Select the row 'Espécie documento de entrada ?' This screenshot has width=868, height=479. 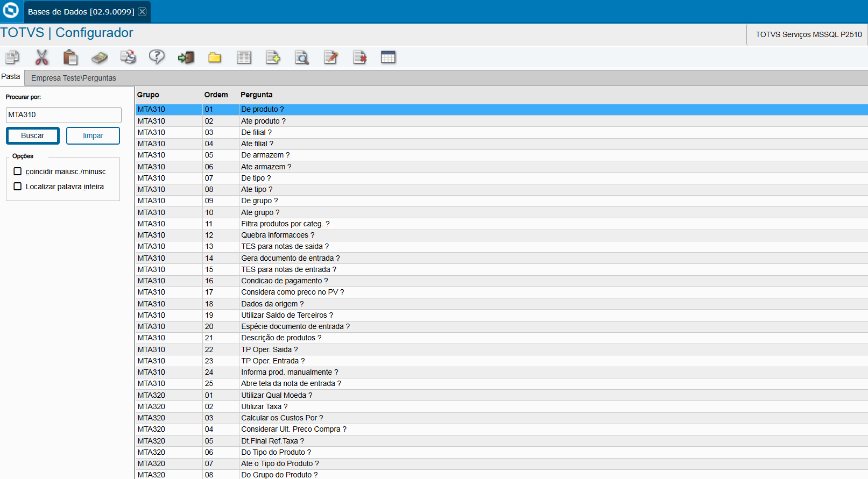502,326
